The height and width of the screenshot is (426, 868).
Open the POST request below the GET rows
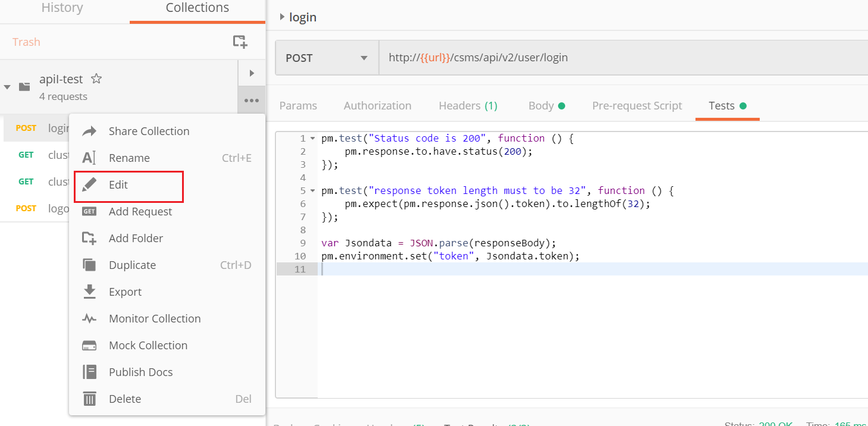[36, 208]
